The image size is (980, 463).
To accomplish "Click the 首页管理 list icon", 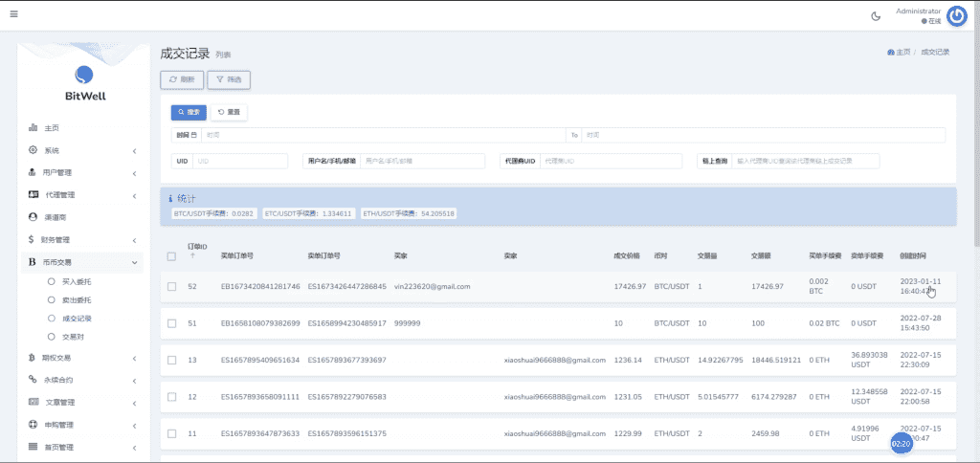I will pyautogui.click(x=33, y=448).
